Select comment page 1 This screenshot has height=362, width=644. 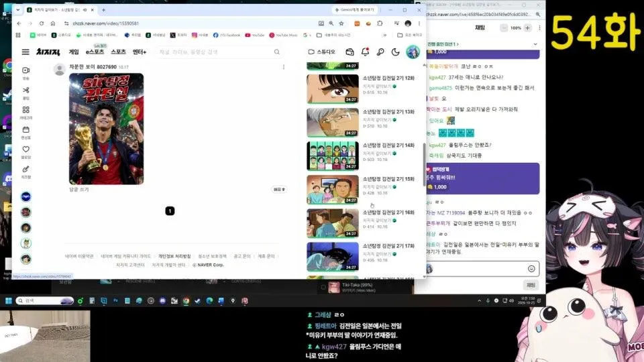(170, 211)
